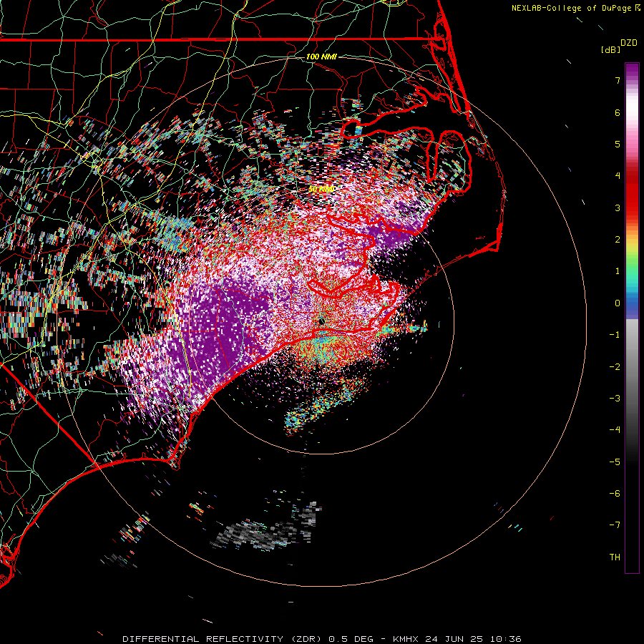Screen dimensions: 644x644
Task: Click the 100 NMI range ring label
Action: click(321, 57)
